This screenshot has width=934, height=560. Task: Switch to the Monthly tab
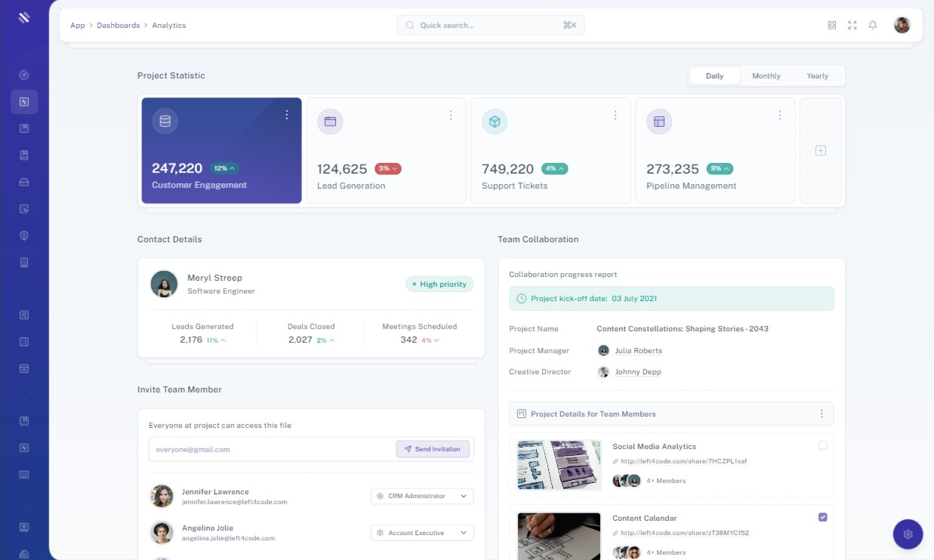pyautogui.click(x=766, y=76)
